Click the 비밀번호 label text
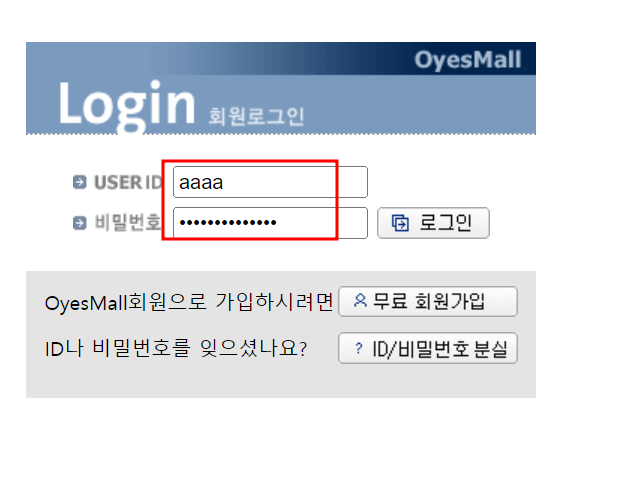 pyautogui.click(x=128, y=222)
